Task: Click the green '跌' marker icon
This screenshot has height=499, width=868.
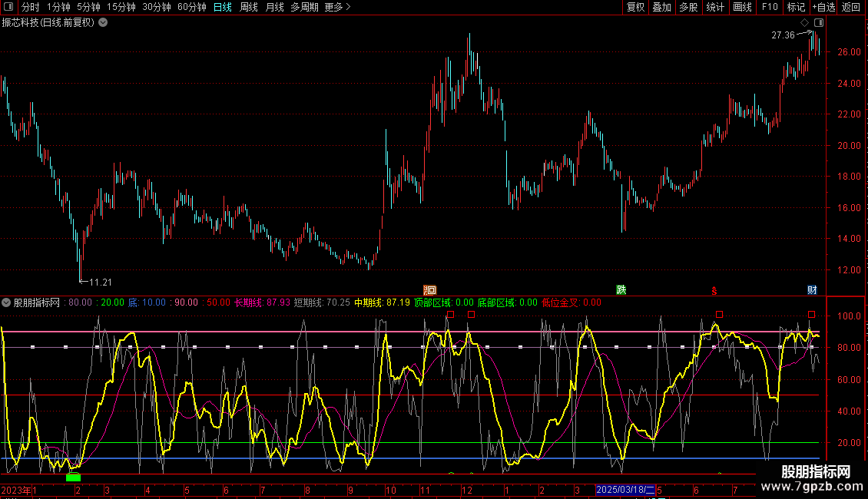Action: [x=621, y=290]
